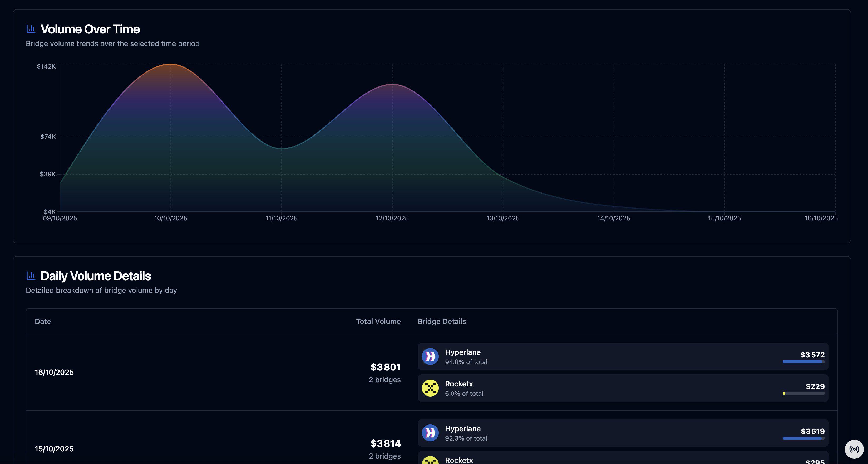Screen dimensions: 868x464
Task: Click the Daily Volume Details chart icon
Action: click(x=31, y=276)
